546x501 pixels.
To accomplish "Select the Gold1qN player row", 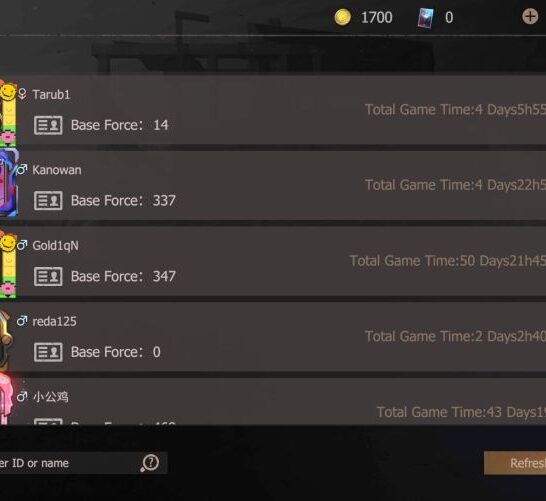I will coord(273,262).
